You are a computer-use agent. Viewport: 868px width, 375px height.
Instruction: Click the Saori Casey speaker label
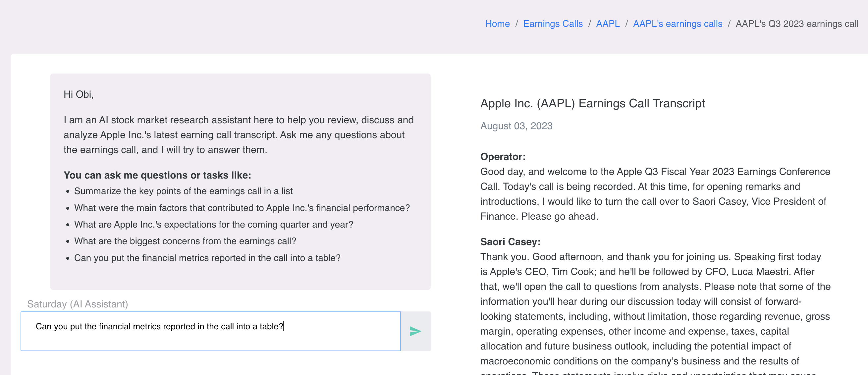coord(510,241)
